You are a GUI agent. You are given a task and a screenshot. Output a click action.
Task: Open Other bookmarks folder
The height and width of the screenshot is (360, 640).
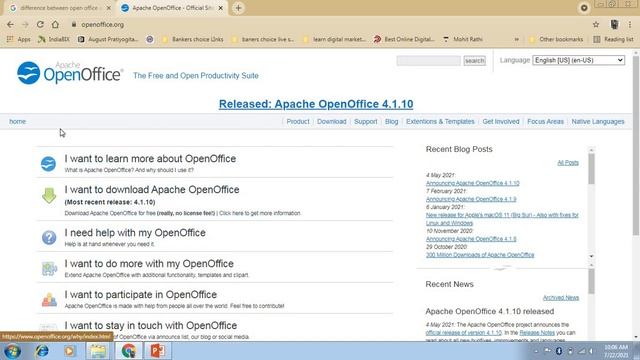556,39
